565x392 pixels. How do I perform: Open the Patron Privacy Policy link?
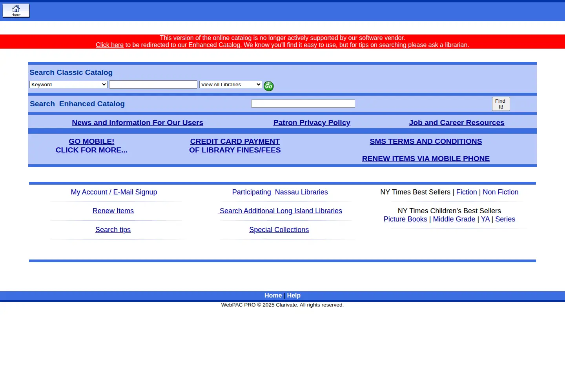click(x=312, y=123)
